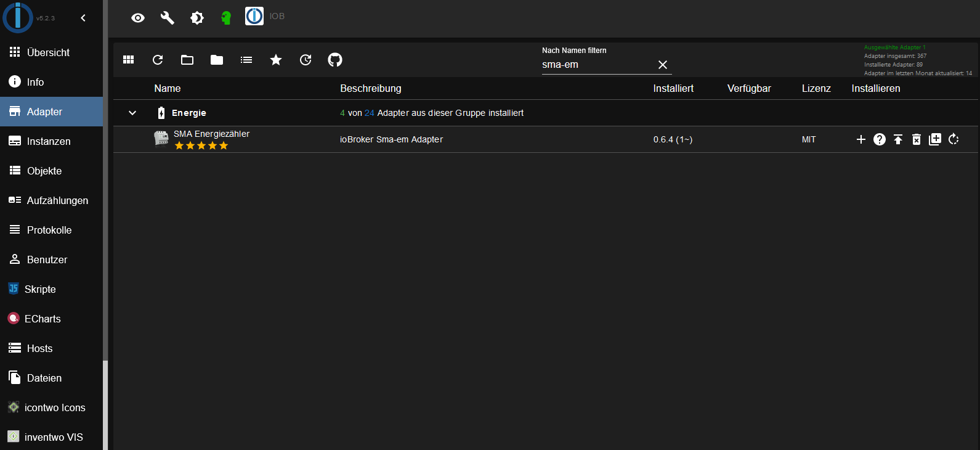Open icontwo Icons in the sidebar
980x450 pixels.
point(52,407)
